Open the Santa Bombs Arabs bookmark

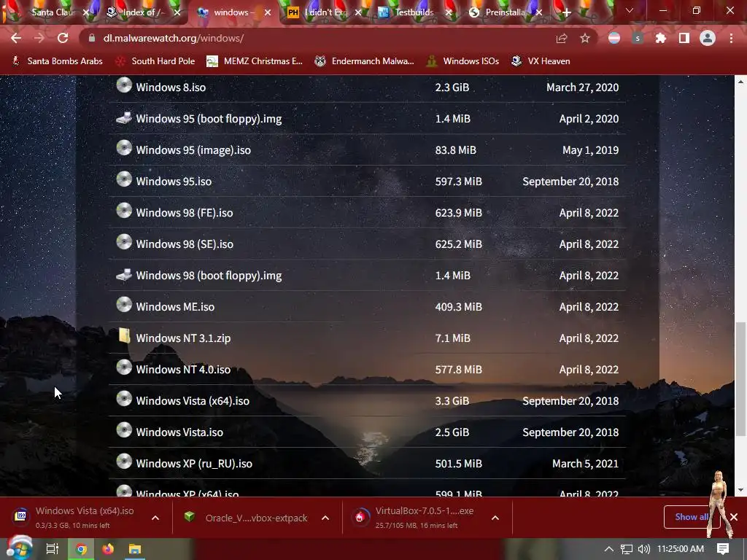click(x=57, y=61)
